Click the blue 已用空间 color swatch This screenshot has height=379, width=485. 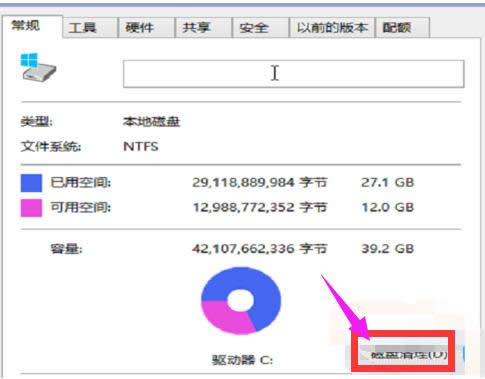(31, 183)
